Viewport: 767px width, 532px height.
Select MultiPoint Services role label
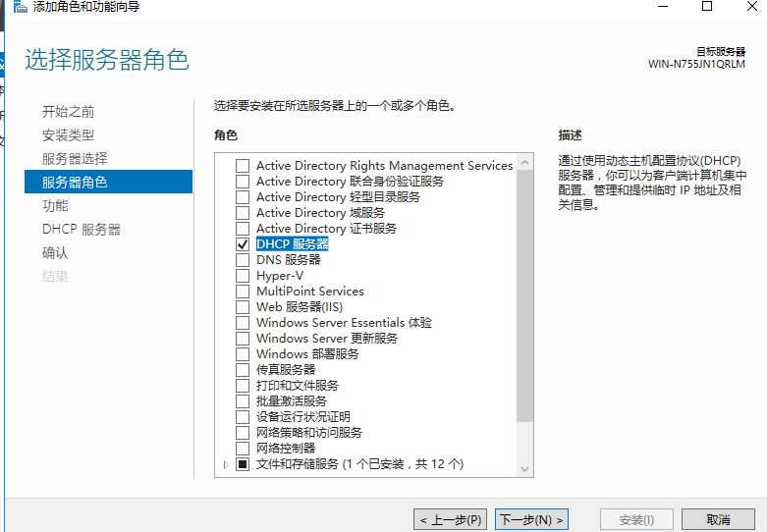pyautogui.click(x=310, y=292)
